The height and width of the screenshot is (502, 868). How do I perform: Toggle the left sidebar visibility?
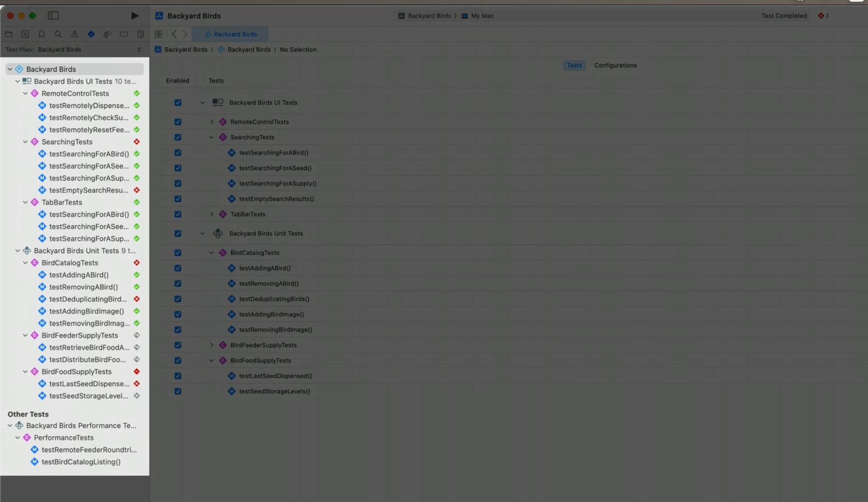(x=53, y=15)
